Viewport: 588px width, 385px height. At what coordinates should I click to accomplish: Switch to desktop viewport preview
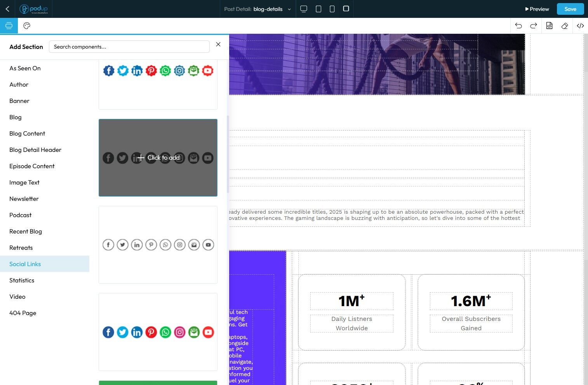point(304,9)
